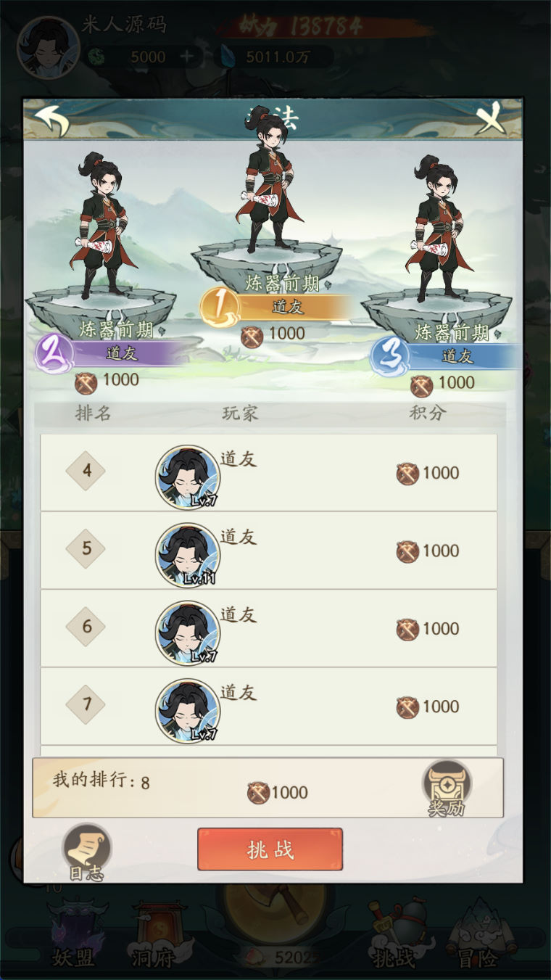This screenshot has height=980, width=551.
Task: Click the gold rank 1 medal badge
Action: (220, 308)
